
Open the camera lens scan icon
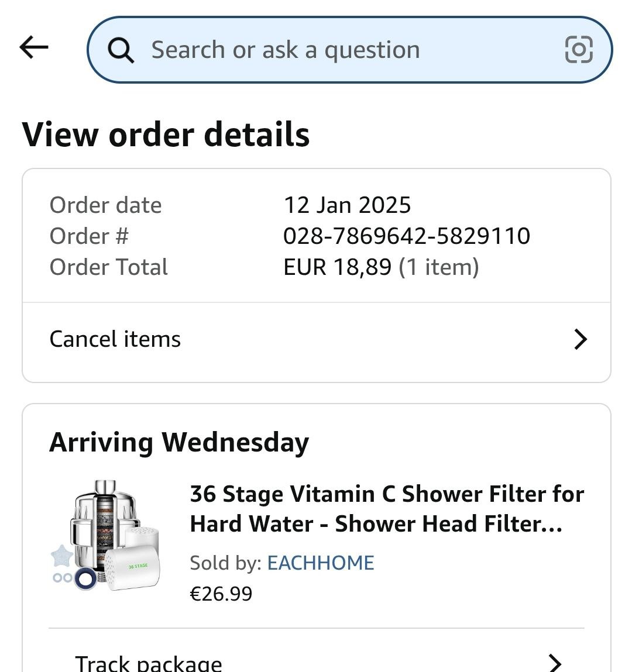coord(578,50)
